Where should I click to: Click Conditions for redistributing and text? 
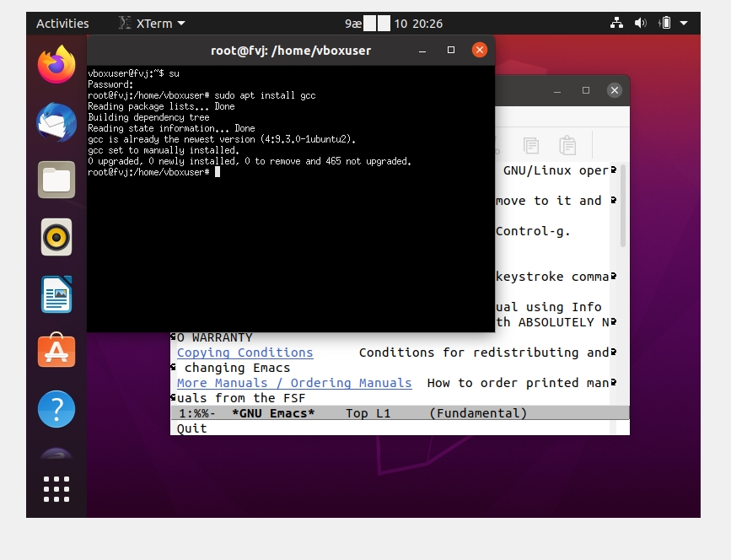click(484, 353)
